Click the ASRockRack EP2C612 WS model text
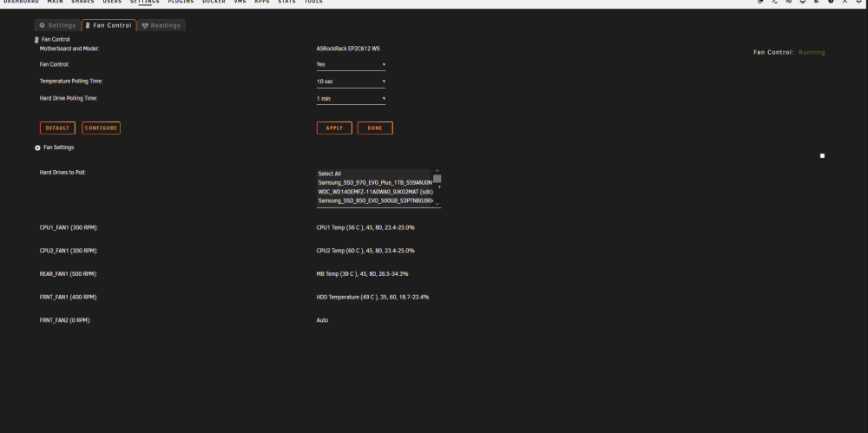 (x=348, y=49)
